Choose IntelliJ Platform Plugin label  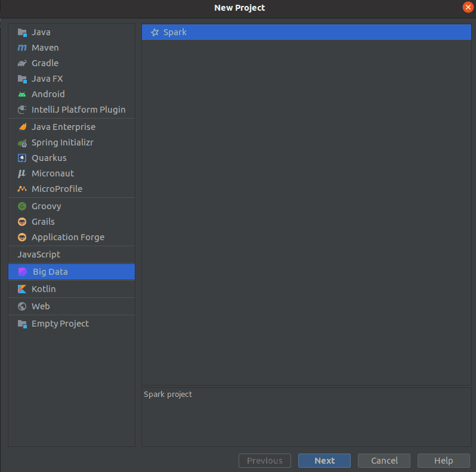(x=78, y=110)
